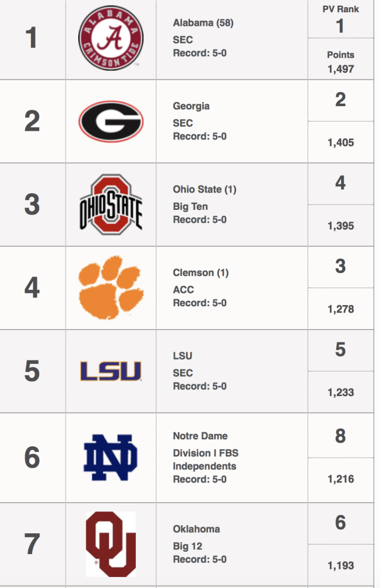
Task: Click the Clemson orange tiger paw logo
Action: tap(111, 288)
